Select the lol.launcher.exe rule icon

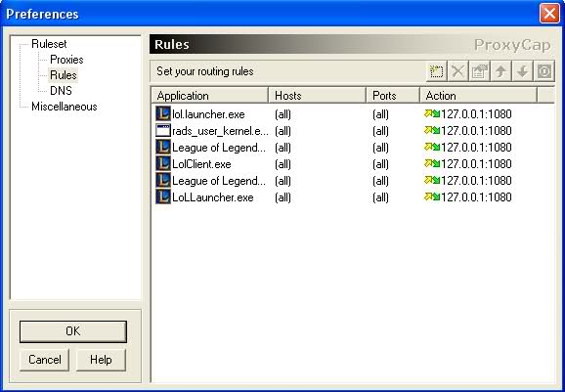pos(163,113)
